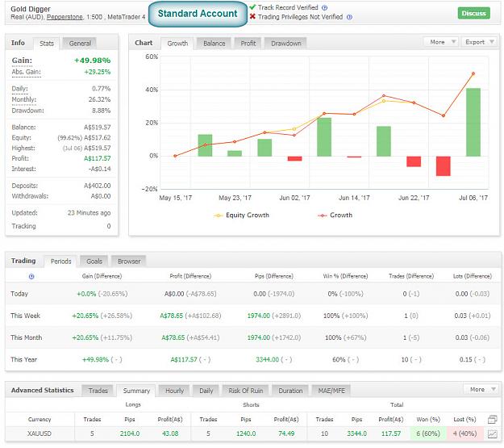Toggle the Equity Growth legend series
The width and height of the screenshot is (504, 448).
[x=242, y=216]
